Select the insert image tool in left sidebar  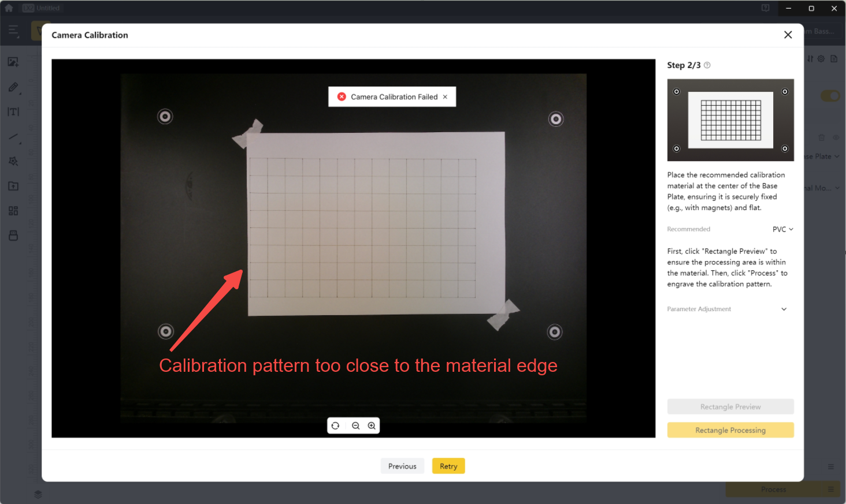(x=13, y=62)
